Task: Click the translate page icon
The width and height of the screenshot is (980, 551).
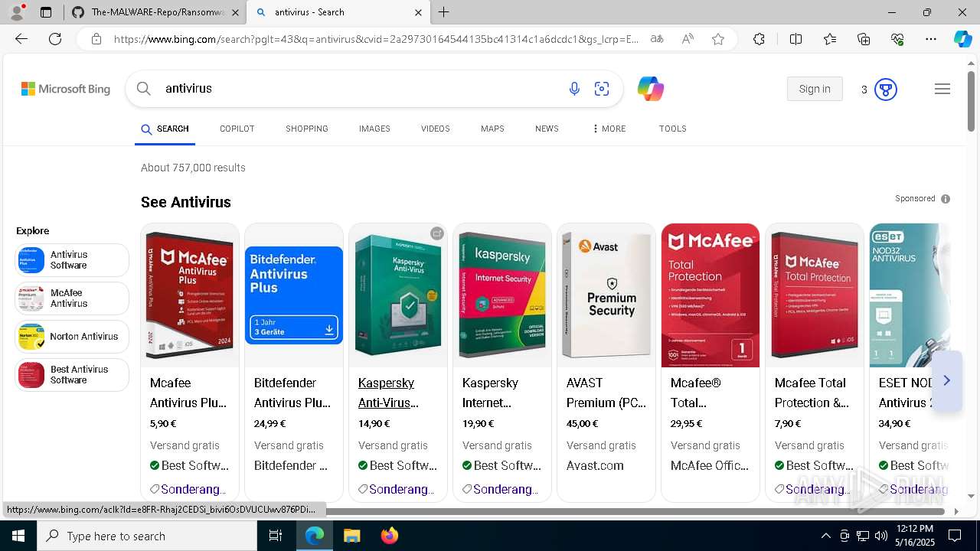Action: (x=657, y=39)
